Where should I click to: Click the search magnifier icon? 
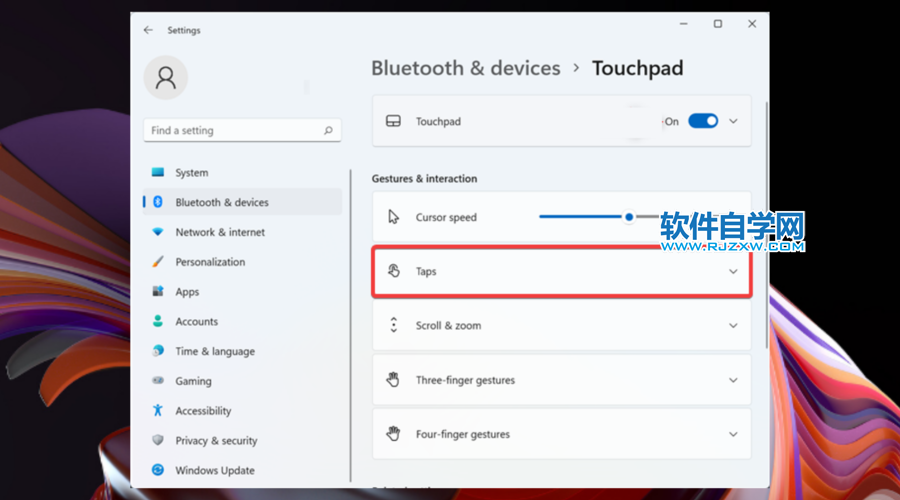(328, 131)
